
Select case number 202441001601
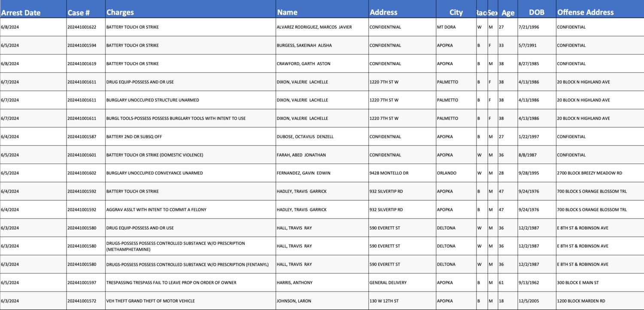tap(82, 155)
